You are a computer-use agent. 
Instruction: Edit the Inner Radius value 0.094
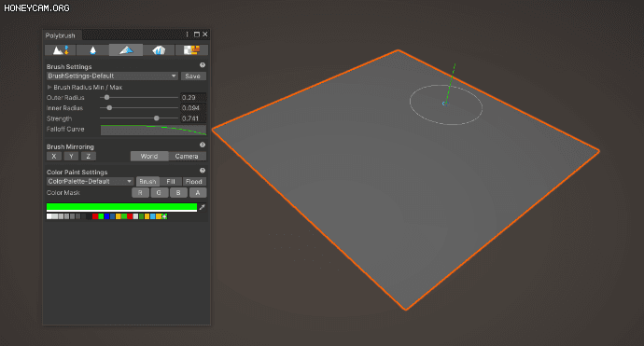pyautogui.click(x=193, y=108)
